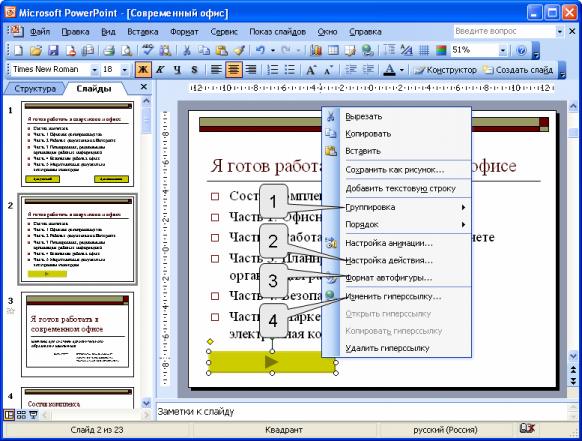Save the presentation using the floppy icon
Image resolution: width=582 pixels, height=441 pixels.
pyautogui.click(x=53, y=50)
